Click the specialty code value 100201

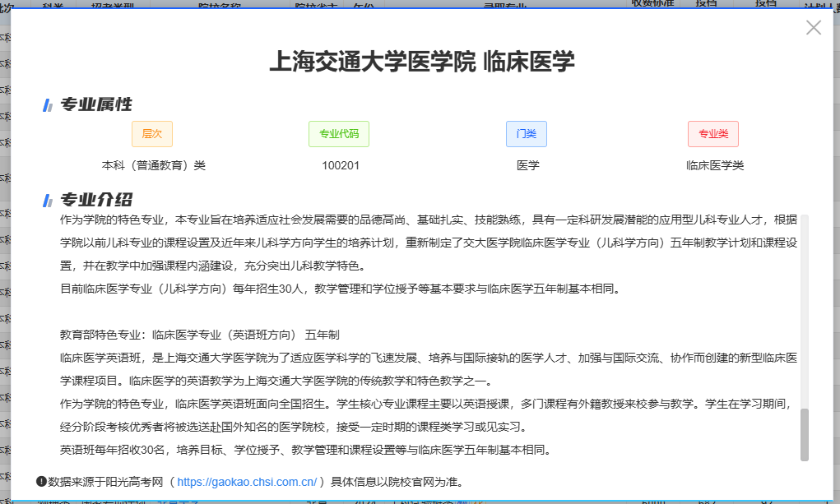tap(339, 165)
